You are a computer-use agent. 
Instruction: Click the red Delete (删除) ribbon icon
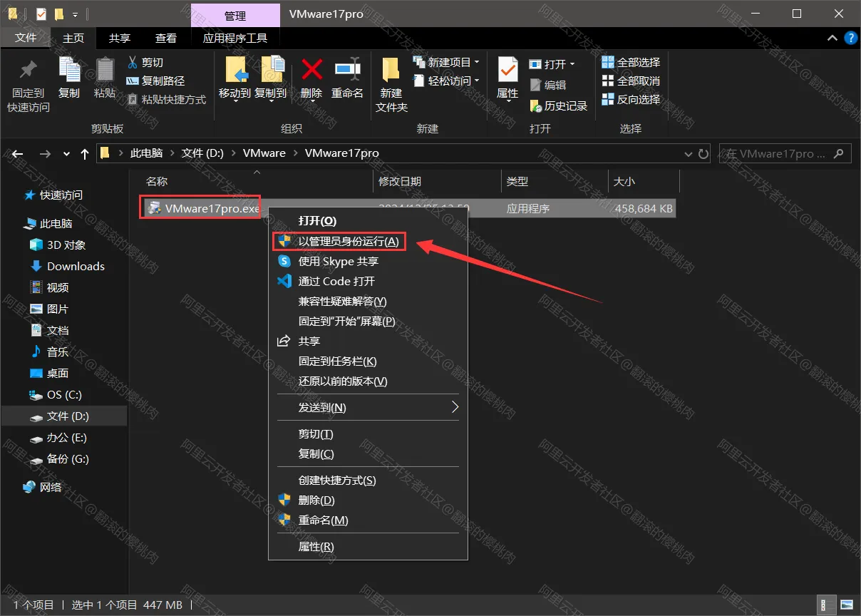click(x=311, y=70)
